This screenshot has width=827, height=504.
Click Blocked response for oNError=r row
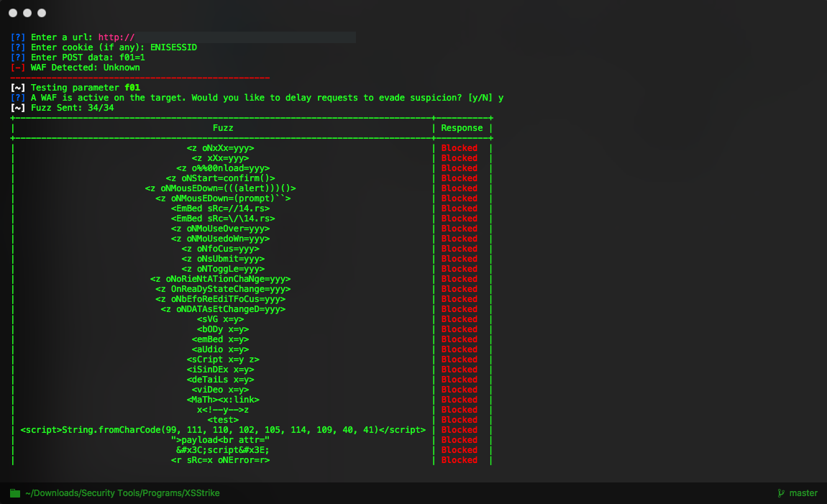[x=459, y=459]
